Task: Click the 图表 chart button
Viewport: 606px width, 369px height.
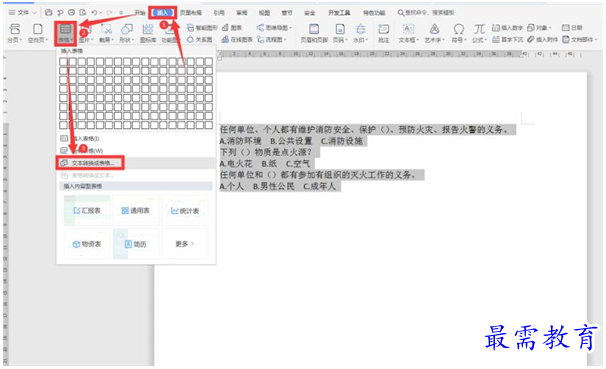Action: [232, 28]
